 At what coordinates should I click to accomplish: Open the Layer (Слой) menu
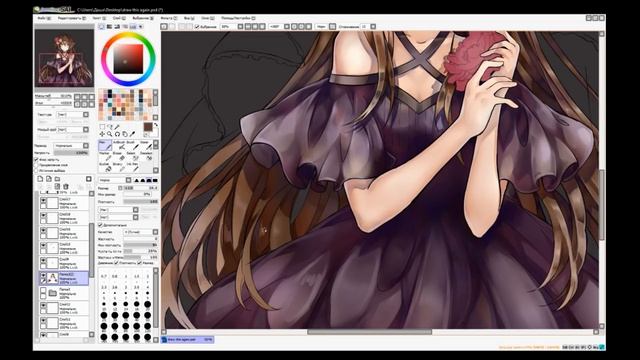[x=119, y=18]
